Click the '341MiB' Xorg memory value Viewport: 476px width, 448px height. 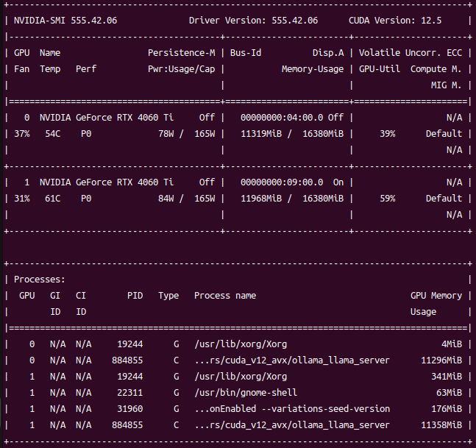[447, 377]
